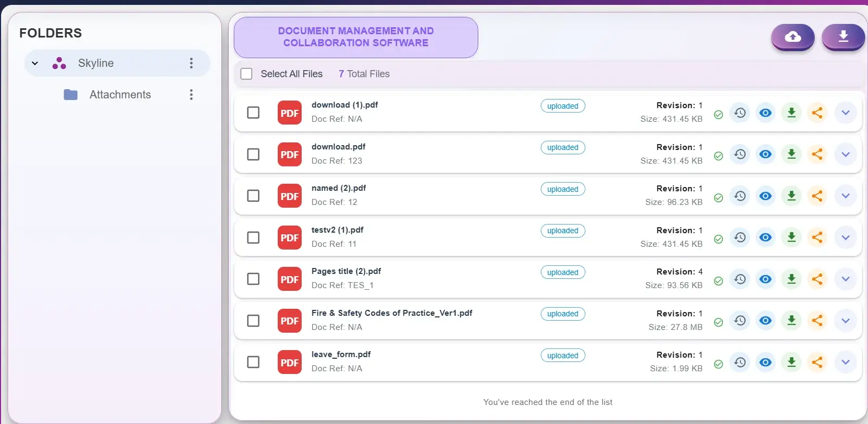Screen dimensions: 868x424
Task: Preview download.pdf, Doc Ref 123, with eye icon
Action: coord(765,154)
